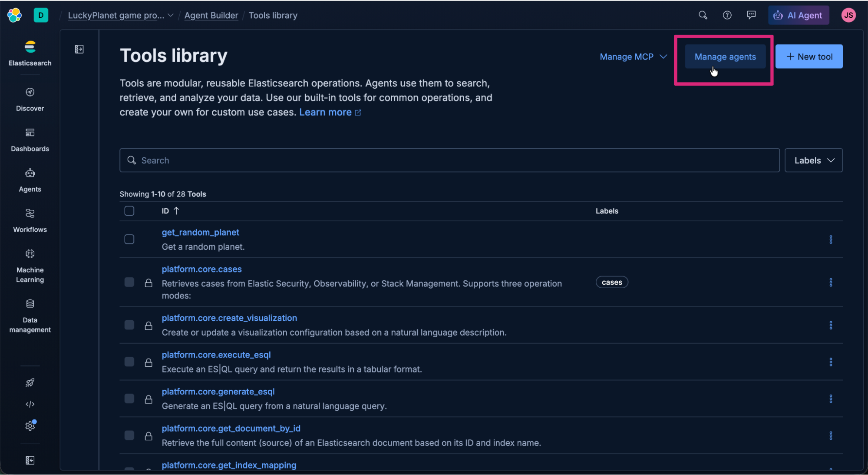Click the lock icon on platform.core.cases

[x=149, y=283]
